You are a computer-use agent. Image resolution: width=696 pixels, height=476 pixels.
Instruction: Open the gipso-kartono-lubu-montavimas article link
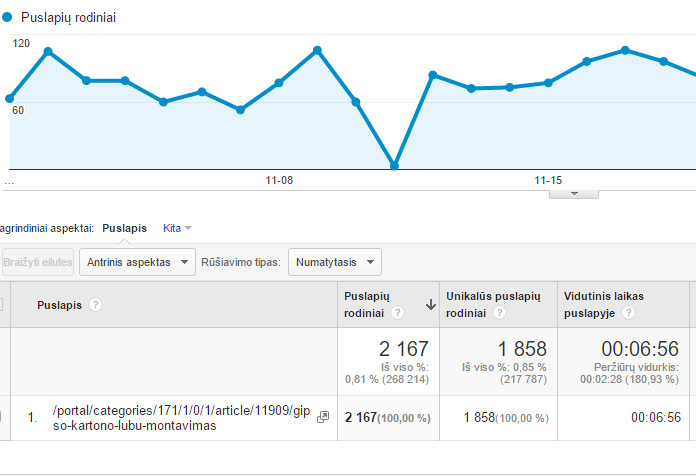[x=181, y=418]
